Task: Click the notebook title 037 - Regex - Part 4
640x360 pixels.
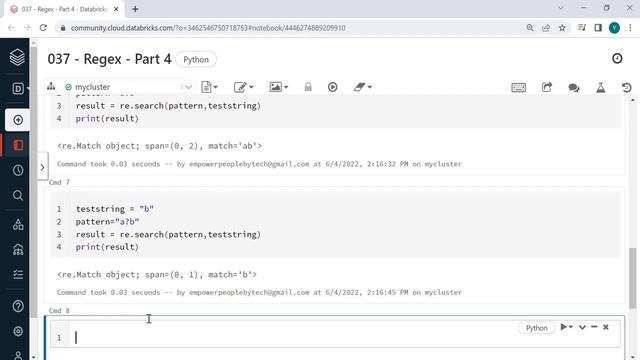Action: point(109,59)
